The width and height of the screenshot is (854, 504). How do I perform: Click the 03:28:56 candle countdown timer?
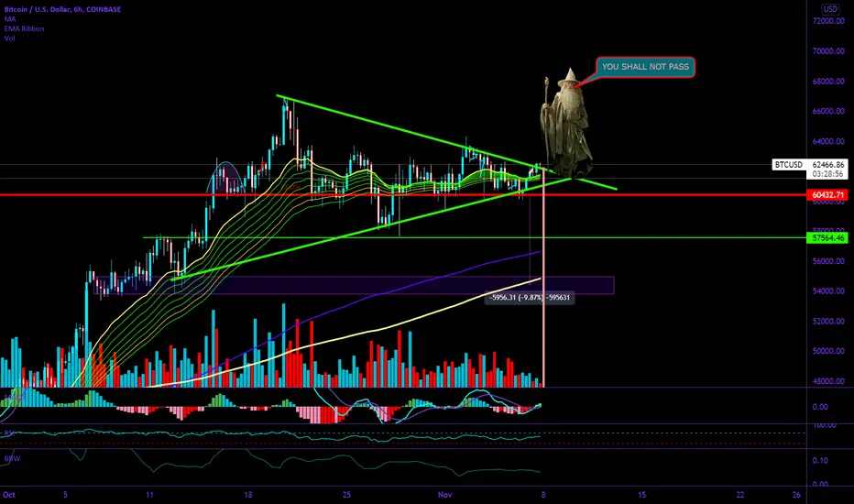pyautogui.click(x=827, y=174)
